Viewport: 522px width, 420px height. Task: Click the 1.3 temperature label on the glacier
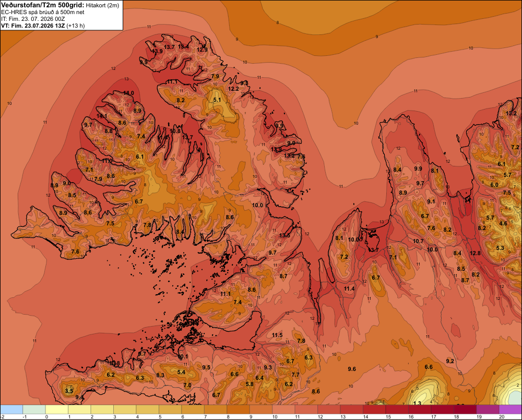(x=417, y=403)
